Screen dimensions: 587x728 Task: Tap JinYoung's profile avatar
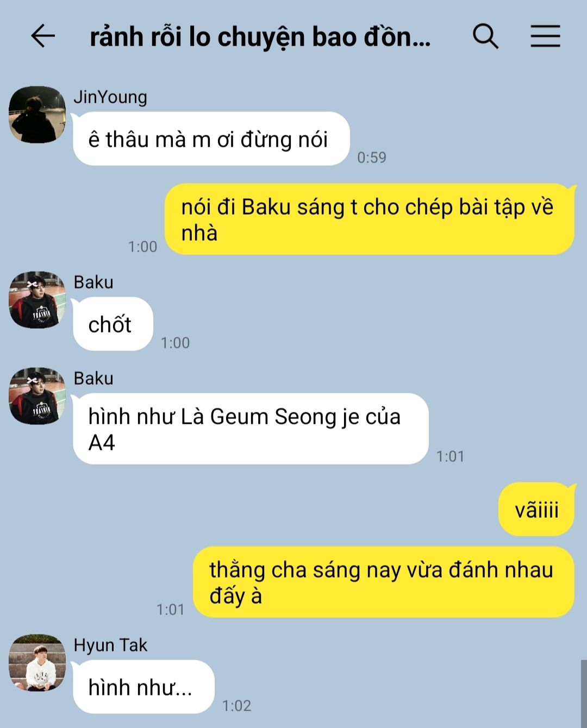click(38, 115)
